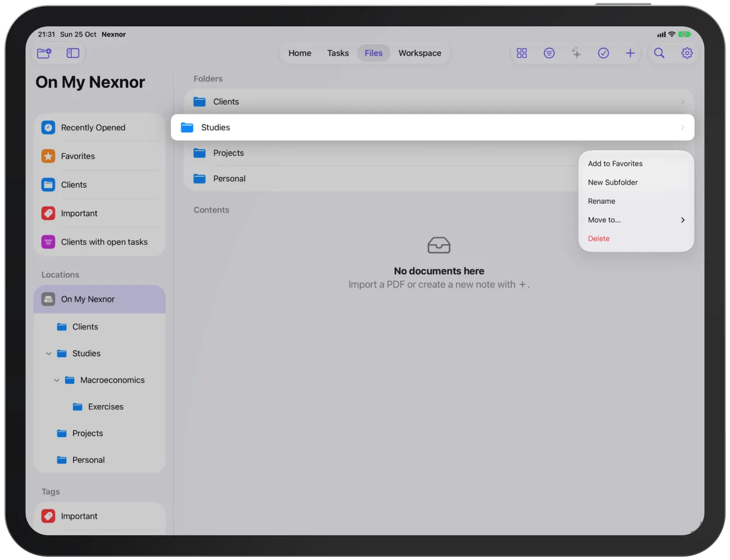Screen dimensions: 730x560
Task: Collapse the Macroeconomics folder in sidebar
Action: [57, 380]
